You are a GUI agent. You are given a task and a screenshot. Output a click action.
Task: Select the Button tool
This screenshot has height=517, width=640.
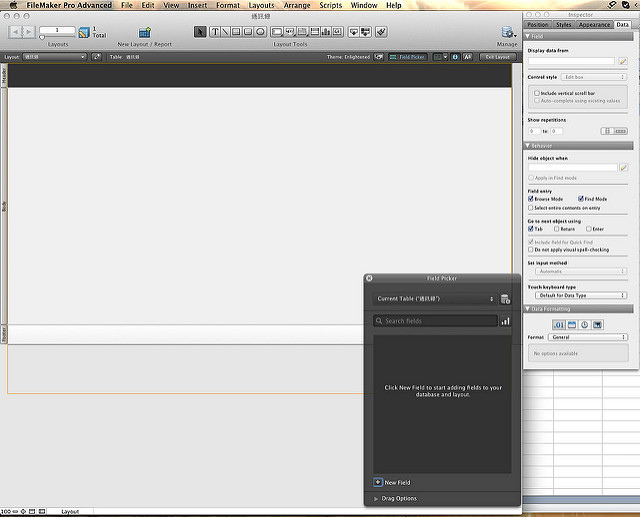click(290, 32)
